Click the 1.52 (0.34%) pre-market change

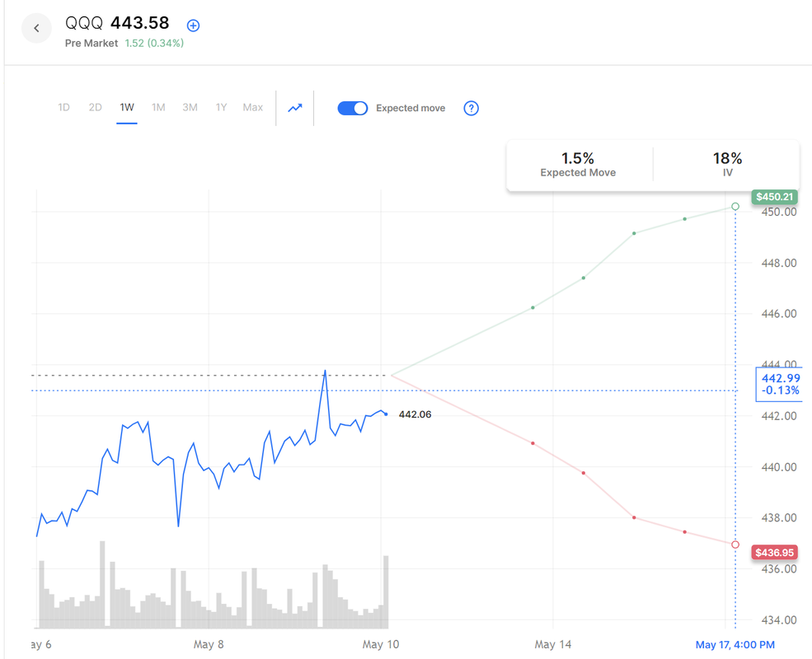click(x=154, y=44)
